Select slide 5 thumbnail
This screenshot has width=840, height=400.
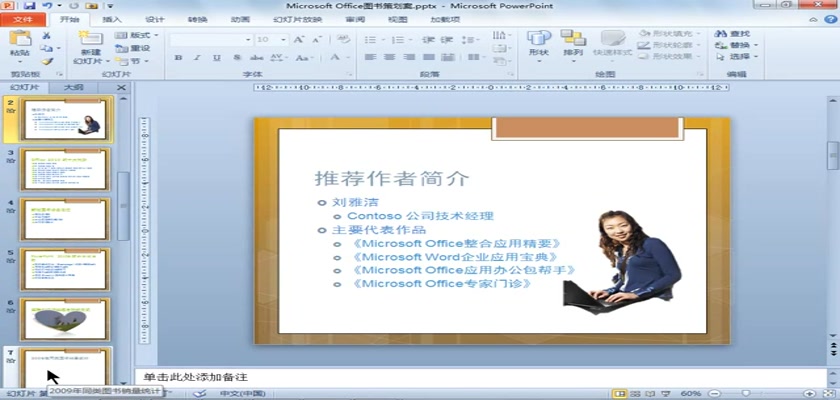pos(65,269)
